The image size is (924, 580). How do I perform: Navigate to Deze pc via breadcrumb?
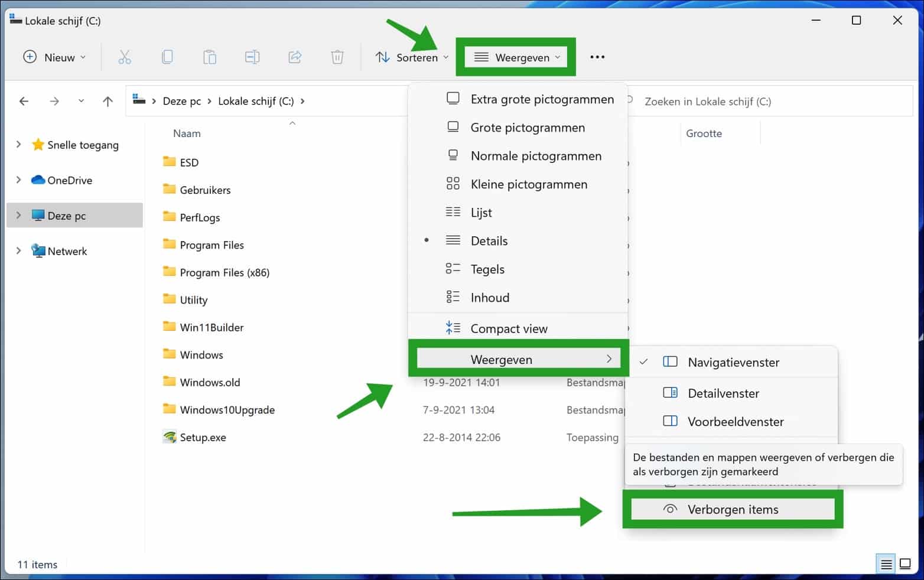click(181, 101)
